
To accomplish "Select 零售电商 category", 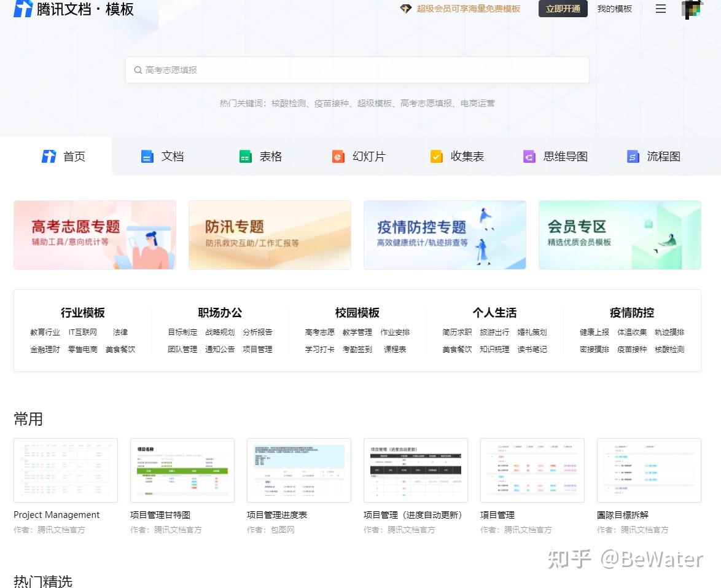I will pyautogui.click(x=83, y=350).
